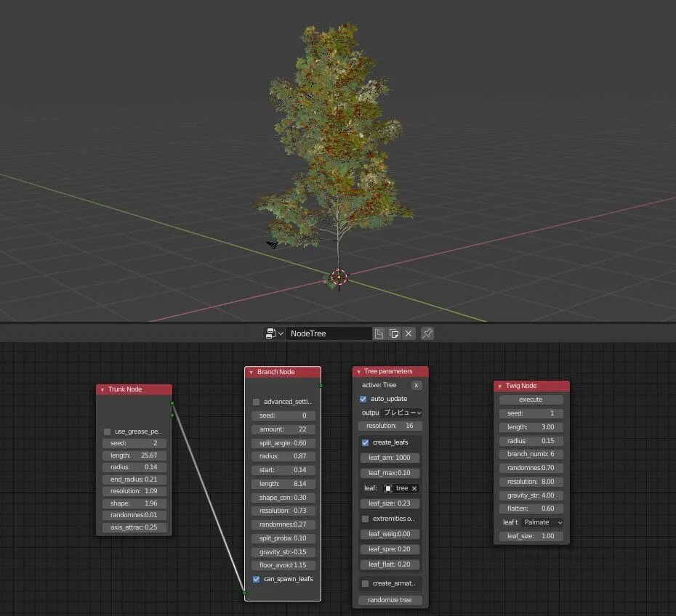
Task: Click the leaf_size slider in Tree parameters
Action: (x=390, y=503)
